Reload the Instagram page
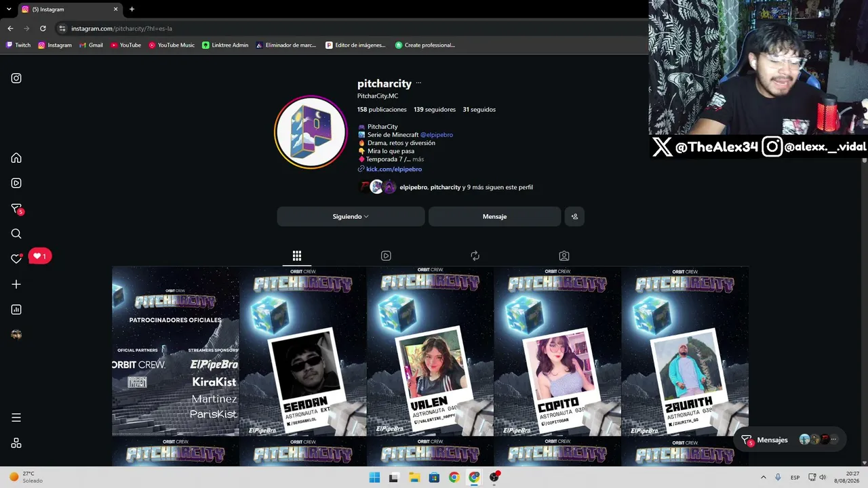The image size is (868, 488). [x=43, y=28]
